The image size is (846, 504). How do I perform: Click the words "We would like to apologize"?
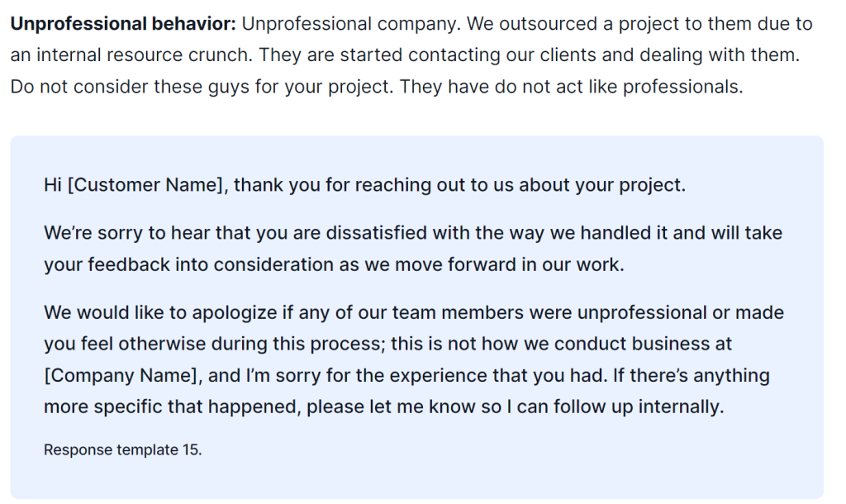161,313
